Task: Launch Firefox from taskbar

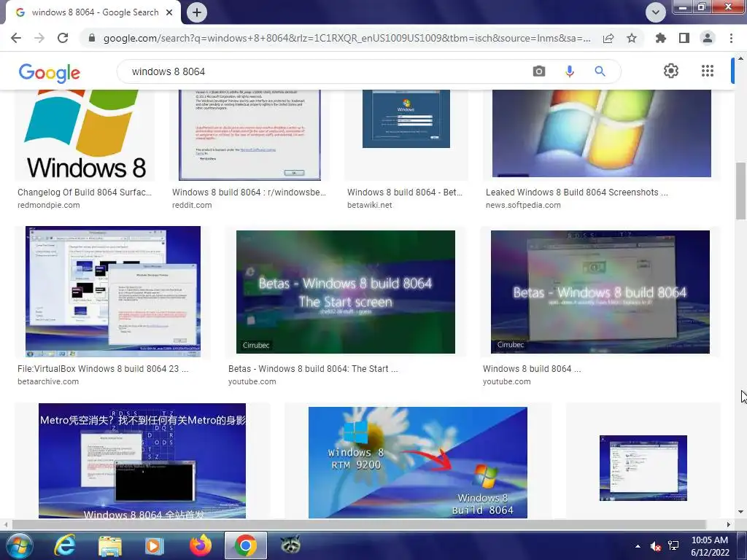Action: tap(200, 545)
